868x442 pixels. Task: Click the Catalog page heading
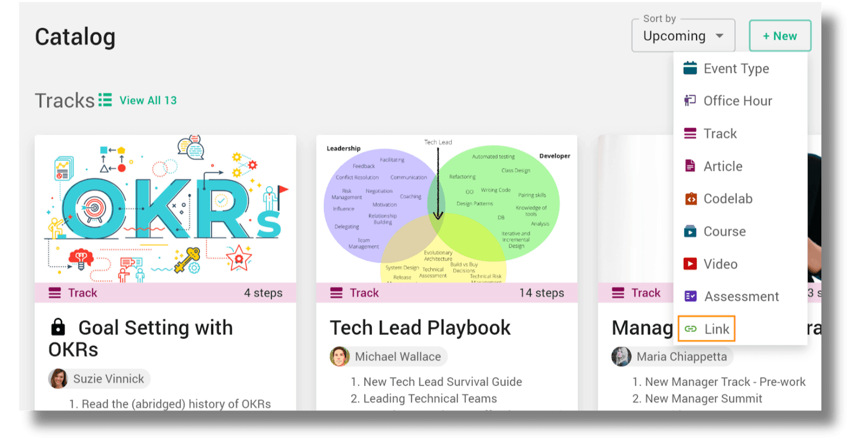point(75,37)
